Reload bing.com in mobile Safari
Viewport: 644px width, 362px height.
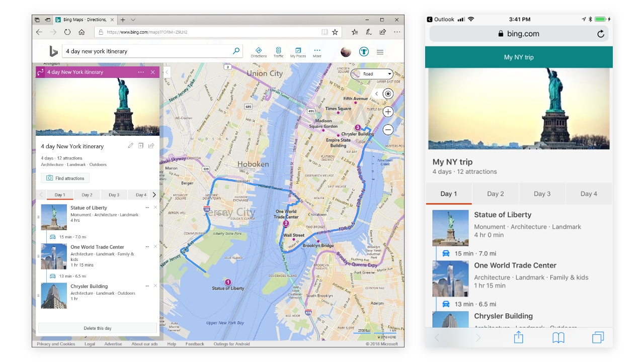click(x=600, y=34)
